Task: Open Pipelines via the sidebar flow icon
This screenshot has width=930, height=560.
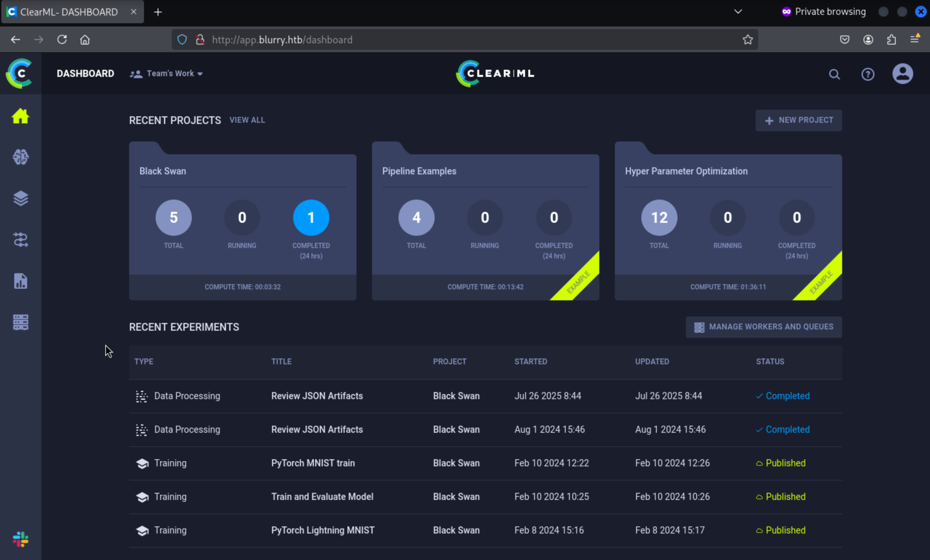Action: click(x=20, y=240)
